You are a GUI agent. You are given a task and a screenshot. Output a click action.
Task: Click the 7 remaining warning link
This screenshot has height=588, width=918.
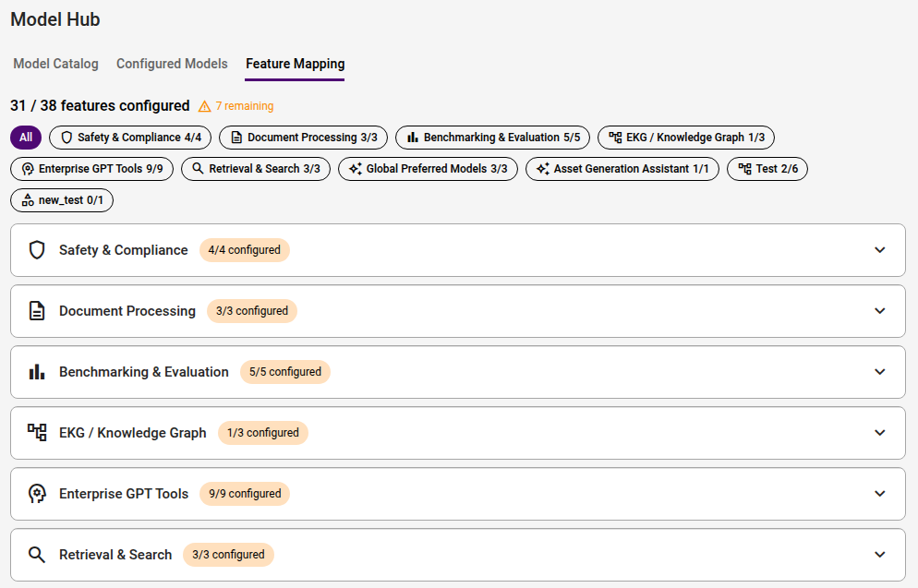click(x=244, y=106)
